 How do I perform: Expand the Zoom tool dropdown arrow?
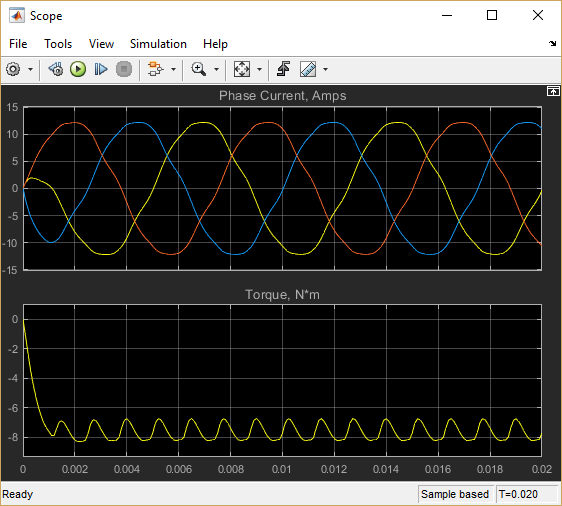tap(216, 70)
